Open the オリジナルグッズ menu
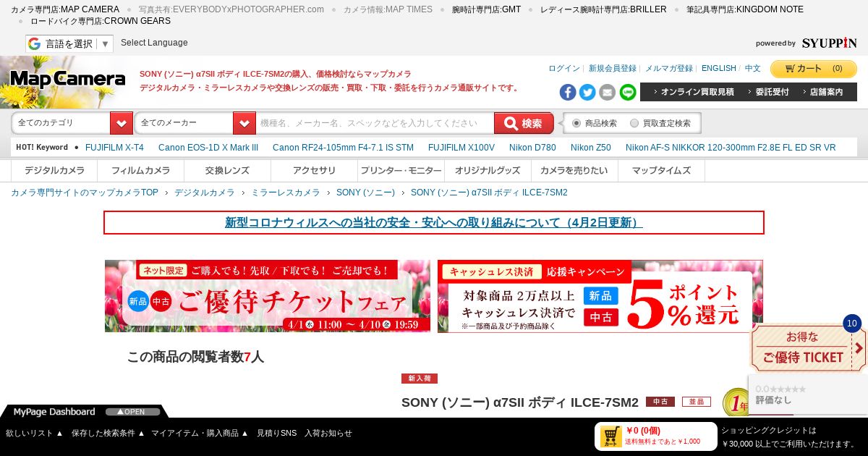 click(x=488, y=171)
